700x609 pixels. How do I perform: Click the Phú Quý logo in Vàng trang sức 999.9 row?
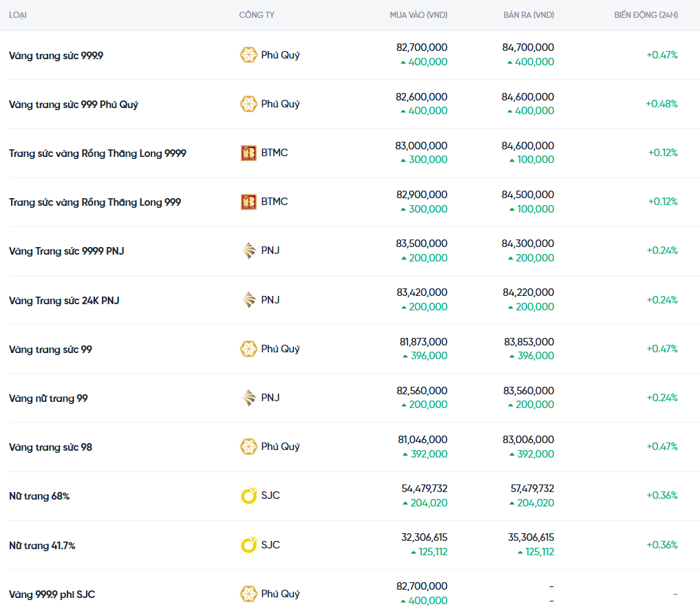pyautogui.click(x=248, y=55)
